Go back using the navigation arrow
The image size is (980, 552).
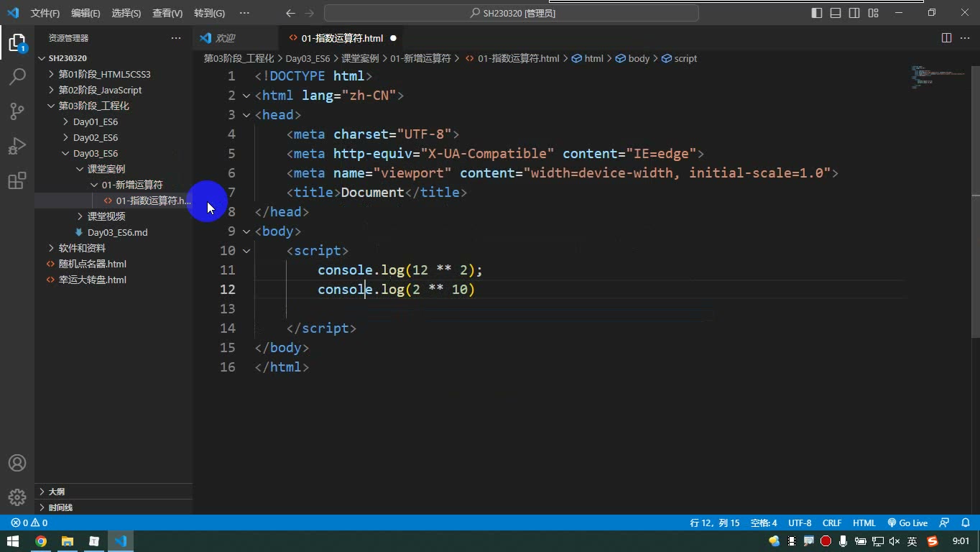coord(290,13)
